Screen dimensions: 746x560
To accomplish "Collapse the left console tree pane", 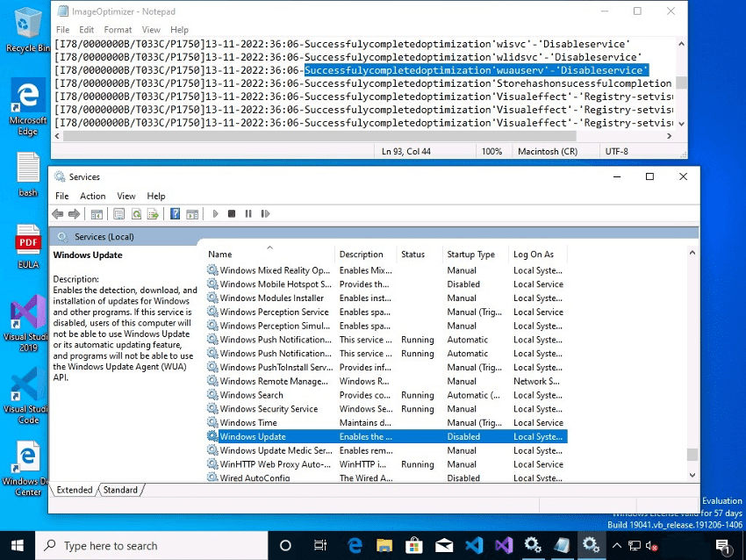I will [98, 213].
